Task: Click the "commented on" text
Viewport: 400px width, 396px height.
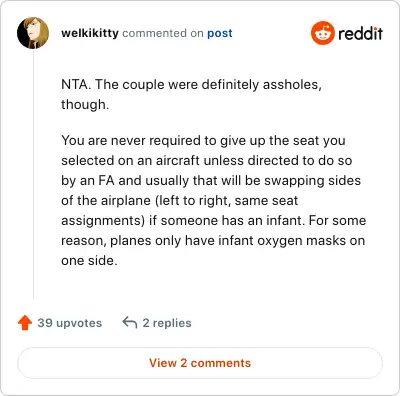Action: click(163, 33)
